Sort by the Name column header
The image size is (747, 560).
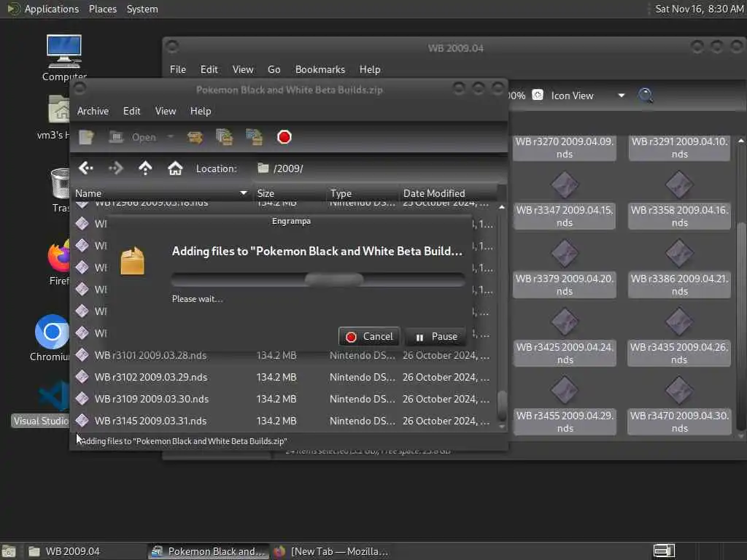coord(161,193)
